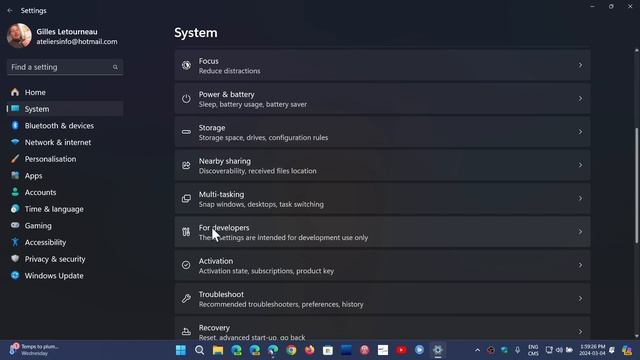640x360 pixels.
Task: Expand the Power & battery chevron
Action: [x=580, y=99]
